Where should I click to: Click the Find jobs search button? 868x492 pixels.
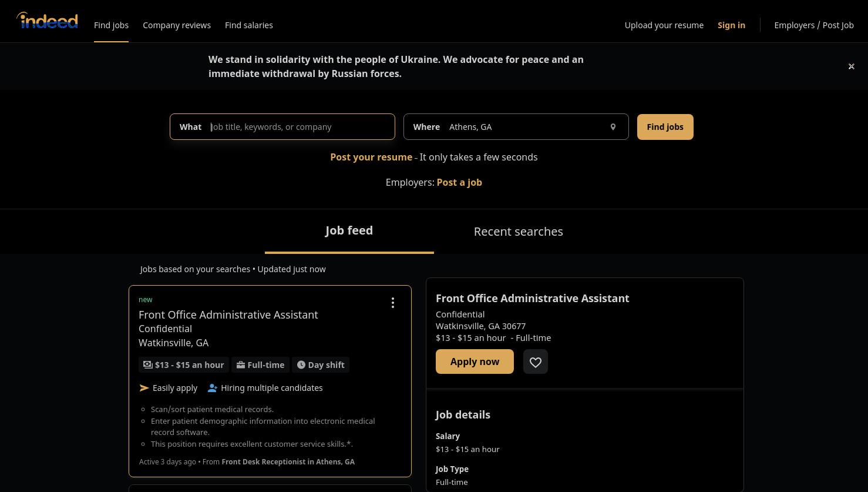coord(665,127)
